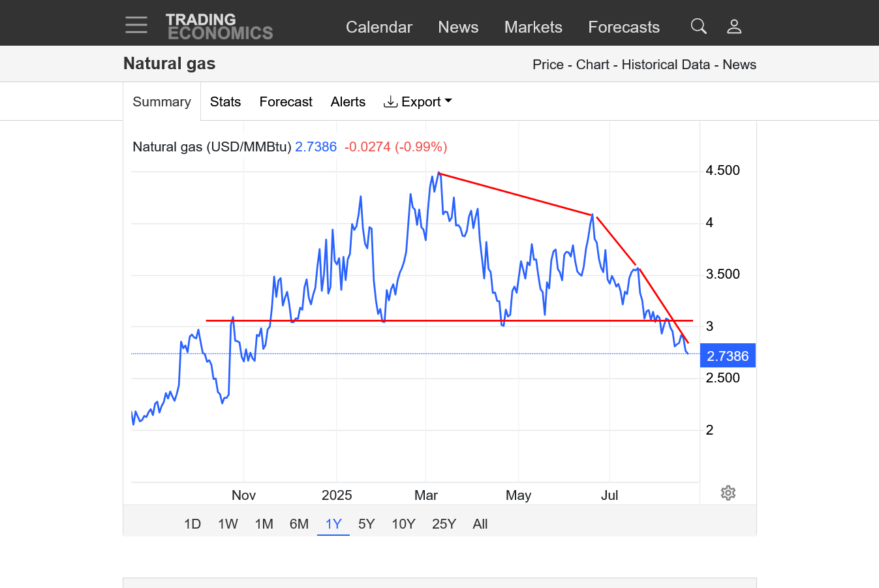Open the hamburger navigation menu
This screenshot has height=588, width=879.
click(136, 25)
